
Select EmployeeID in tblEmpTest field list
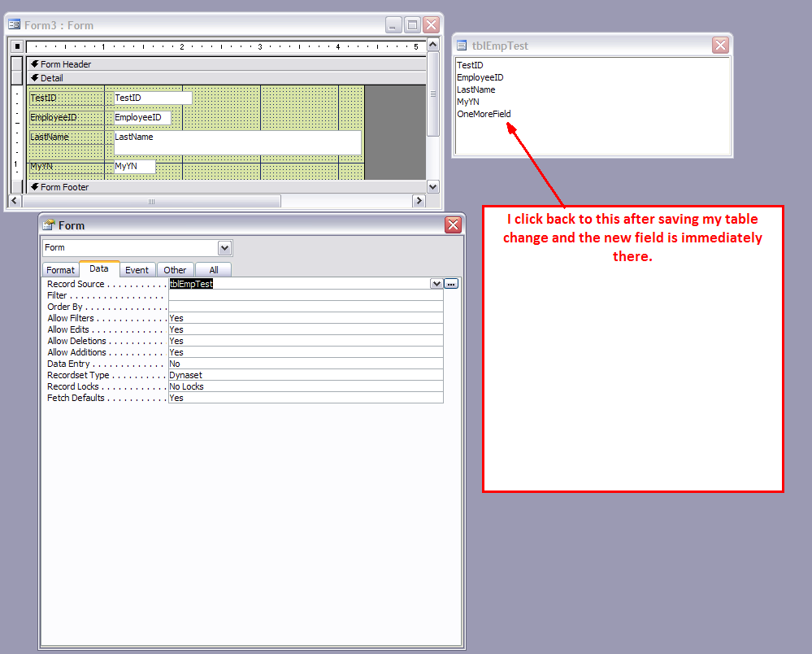pos(480,77)
